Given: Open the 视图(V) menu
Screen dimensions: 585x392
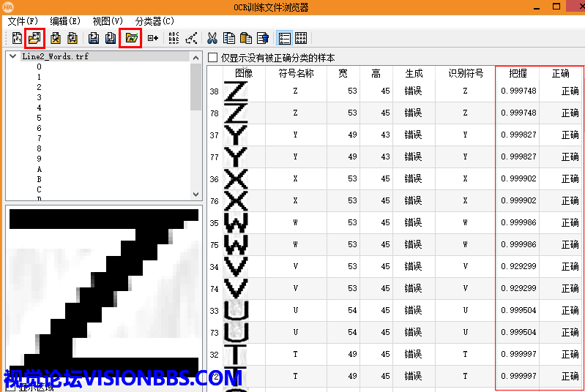Looking at the screenshot, I should coord(108,21).
